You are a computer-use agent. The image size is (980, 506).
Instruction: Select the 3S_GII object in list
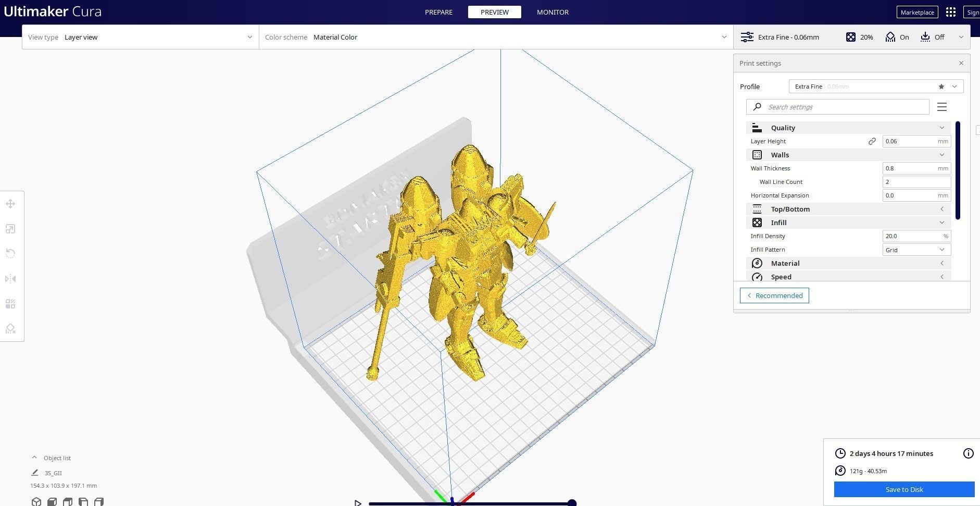point(53,473)
